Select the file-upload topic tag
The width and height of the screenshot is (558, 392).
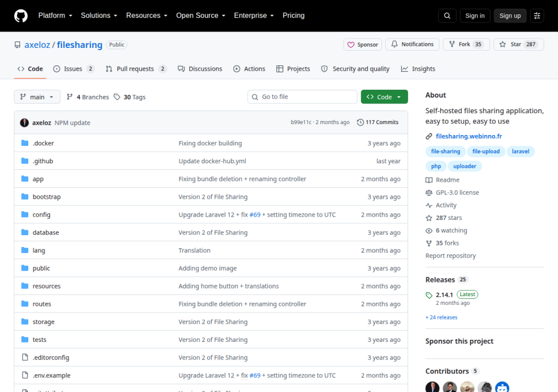486,151
